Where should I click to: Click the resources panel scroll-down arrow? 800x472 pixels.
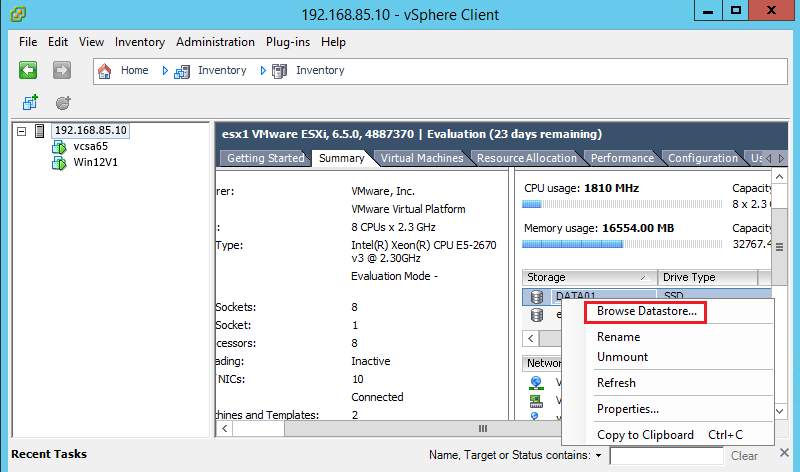click(x=779, y=411)
